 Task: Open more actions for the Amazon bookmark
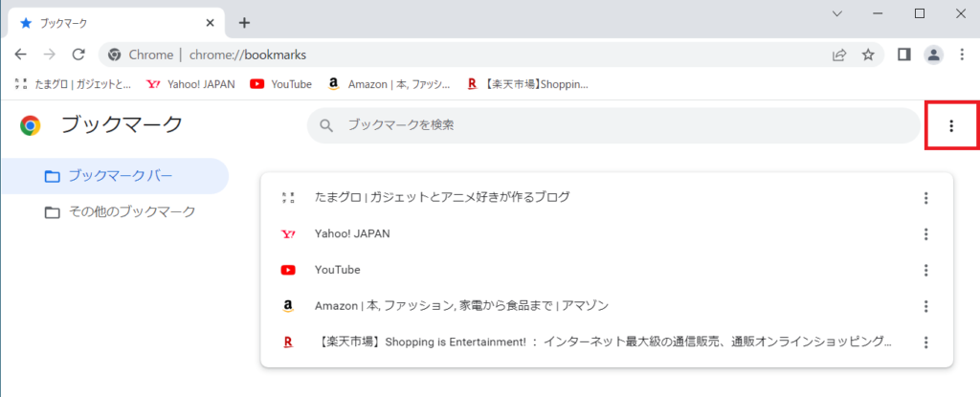click(925, 306)
